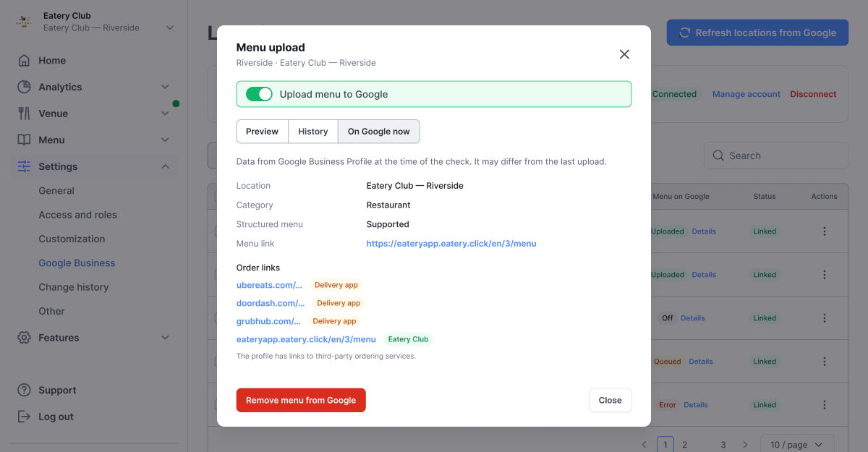Click the Eatery Club logo
Screen dimensions: 868x452
click(x=24, y=22)
